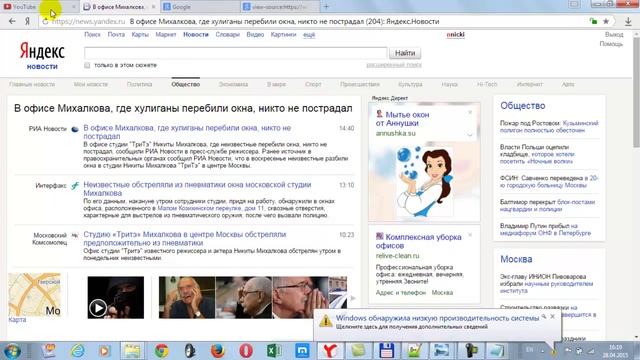Switch to the YouTube tab
This screenshot has width=640, height=360.
coord(39,7)
